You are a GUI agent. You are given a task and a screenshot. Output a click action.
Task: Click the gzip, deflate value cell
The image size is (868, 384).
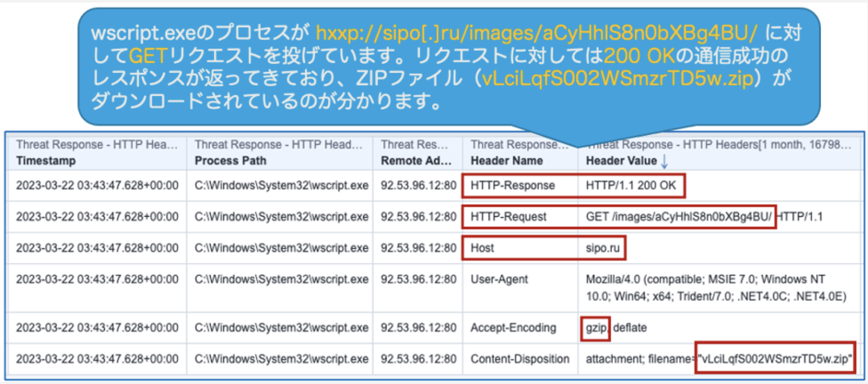click(616, 328)
